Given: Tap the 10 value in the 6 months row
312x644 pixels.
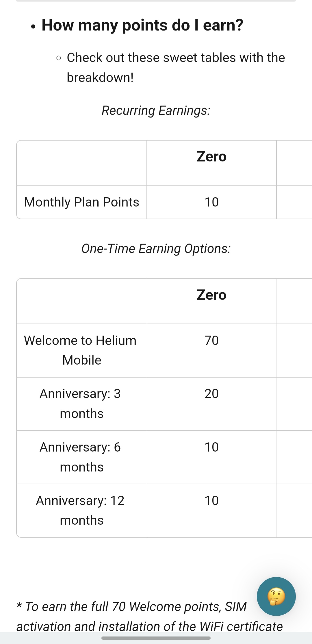Looking at the screenshot, I should pyautogui.click(x=211, y=447).
